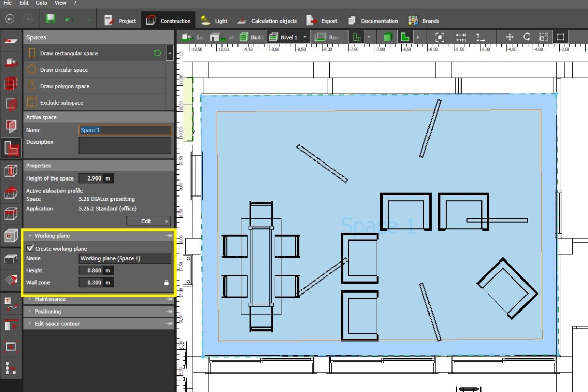The width and height of the screenshot is (588, 392).
Task: Select the Draw rectangular space tool
Action: click(x=69, y=53)
